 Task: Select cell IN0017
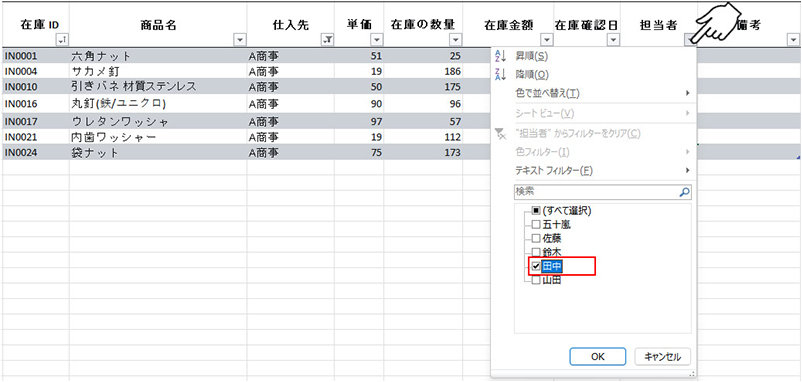click(36, 121)
